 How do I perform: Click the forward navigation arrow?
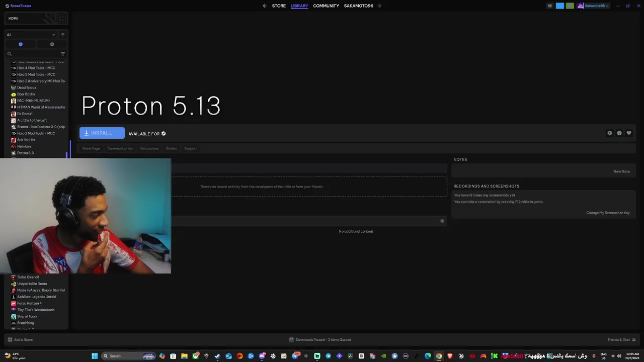click(x=379, y=6)
